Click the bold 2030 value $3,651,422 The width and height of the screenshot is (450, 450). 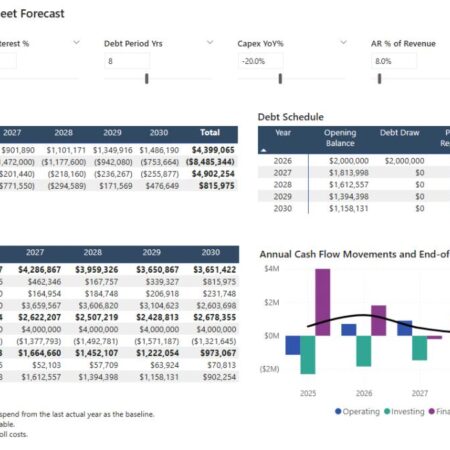(x=215, y=270)
